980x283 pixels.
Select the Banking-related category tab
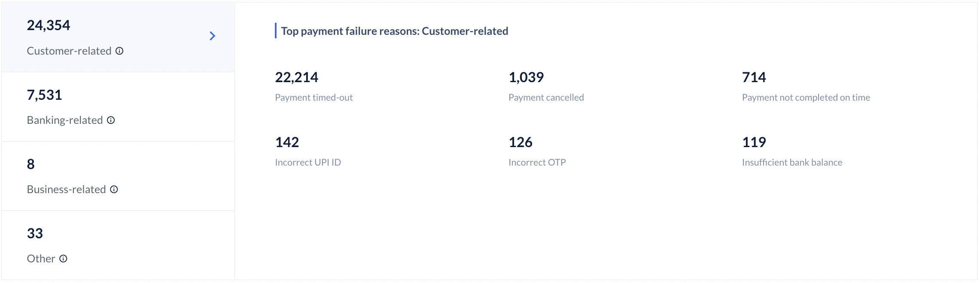point(118,107)
